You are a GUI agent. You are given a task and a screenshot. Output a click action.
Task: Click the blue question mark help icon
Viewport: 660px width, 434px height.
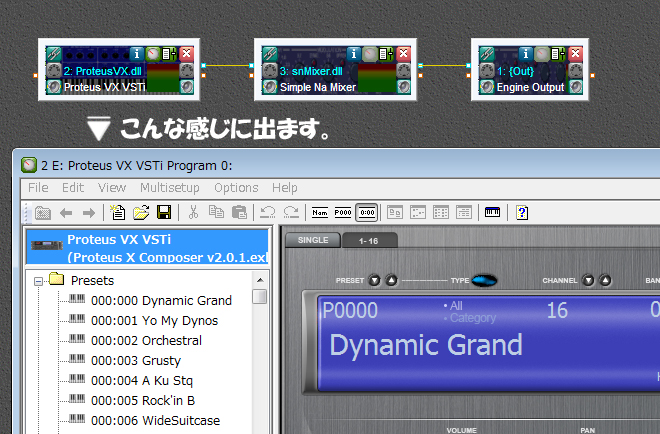[x=522, y=213]
